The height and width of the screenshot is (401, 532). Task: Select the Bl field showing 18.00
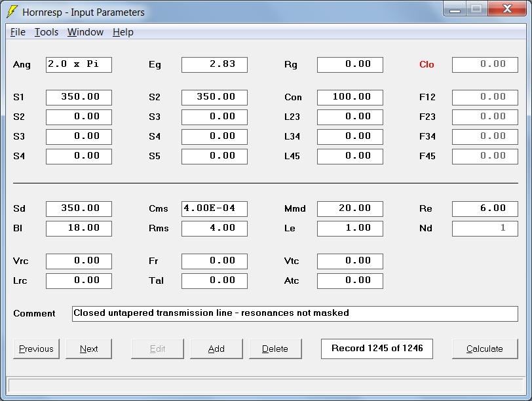pos(79,229)
